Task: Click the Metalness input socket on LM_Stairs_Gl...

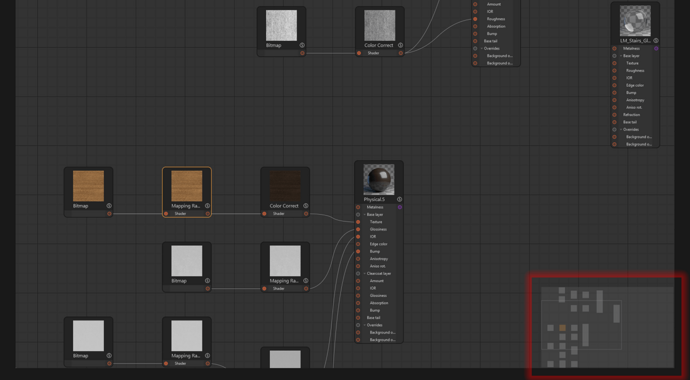Action: click(614, 48)
